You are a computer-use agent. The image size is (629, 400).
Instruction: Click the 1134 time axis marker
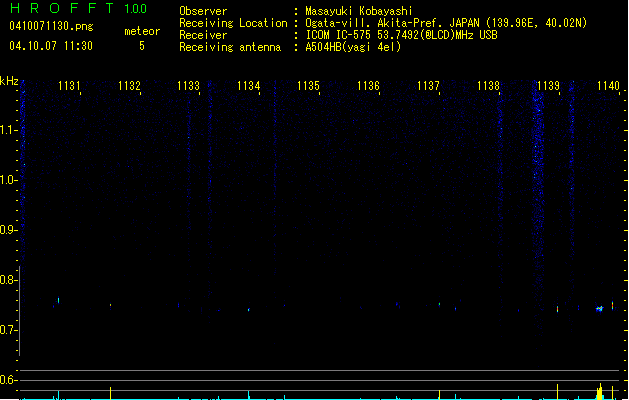tap(248, 86)
